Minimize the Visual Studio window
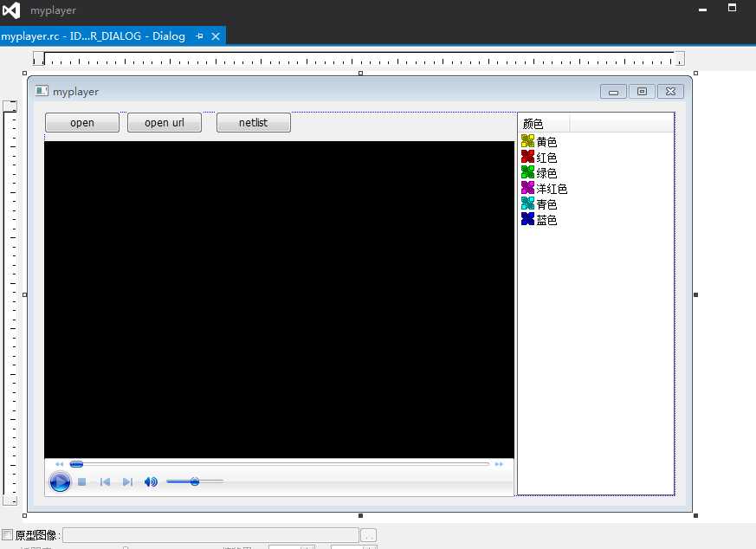756x549 pixels. pyautogui.click(x=702, y=10)
